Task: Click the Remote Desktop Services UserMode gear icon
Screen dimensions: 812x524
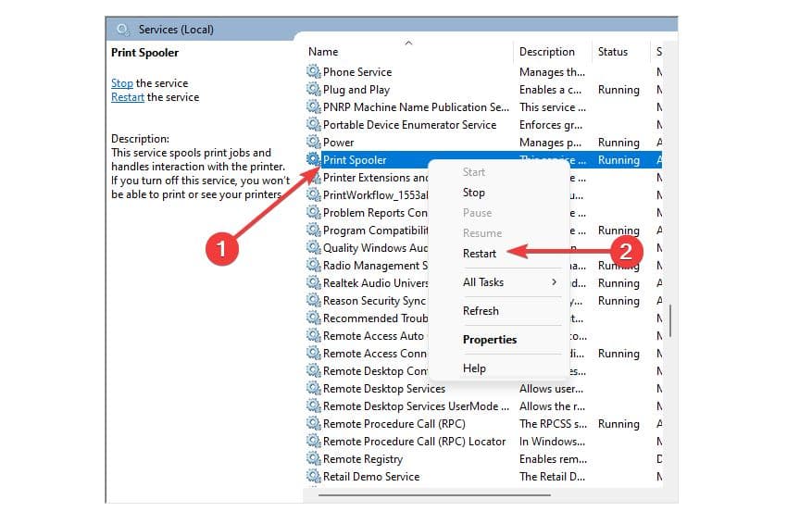Action: coord(313,405)
